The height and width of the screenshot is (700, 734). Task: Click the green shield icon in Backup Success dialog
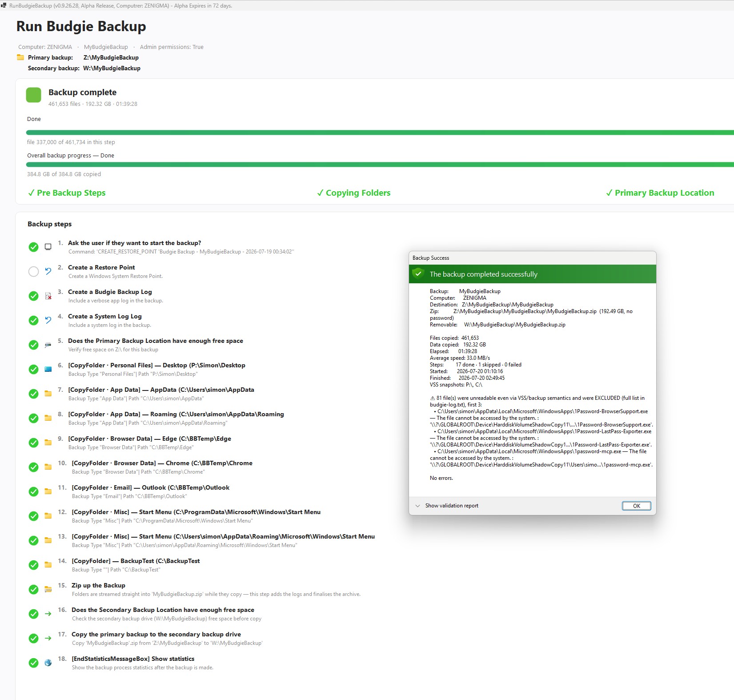tap(418, 274)
